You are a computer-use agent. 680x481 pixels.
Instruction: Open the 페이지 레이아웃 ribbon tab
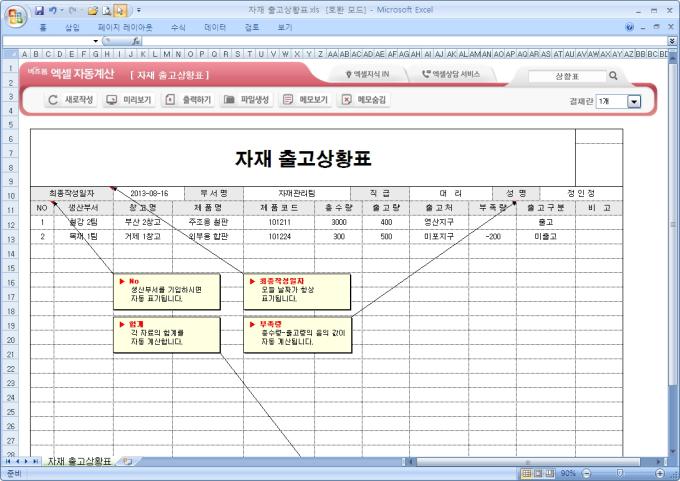[x=125, y=27]
